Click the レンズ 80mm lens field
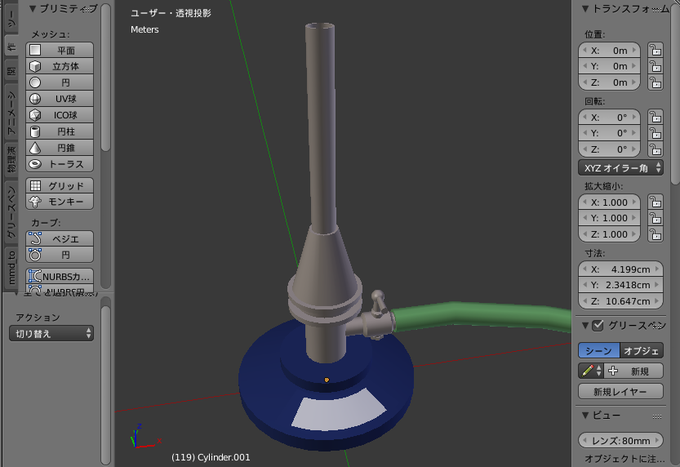This screenshot has width=680, height=467. coord(621,441)
